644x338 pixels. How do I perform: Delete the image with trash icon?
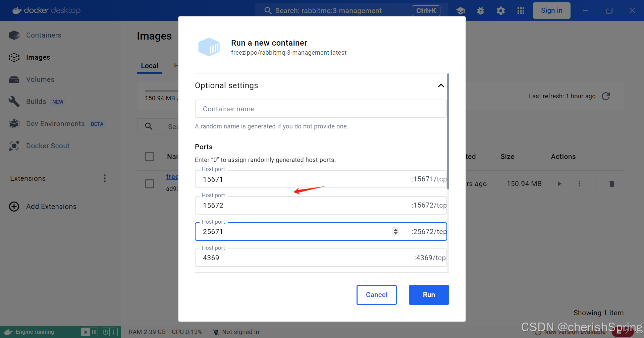pyautogui.click(x=612, y=184)
